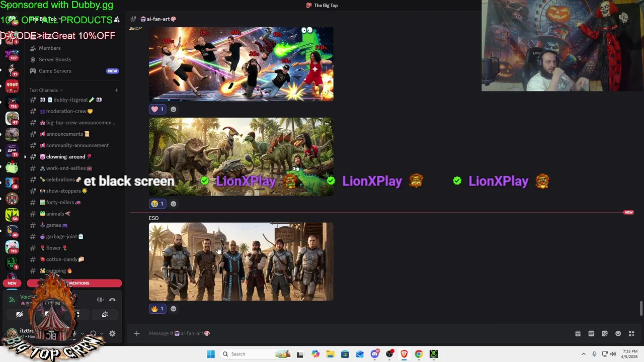
Task: Open the apps launcher in message bar
Action: point(631,333)
